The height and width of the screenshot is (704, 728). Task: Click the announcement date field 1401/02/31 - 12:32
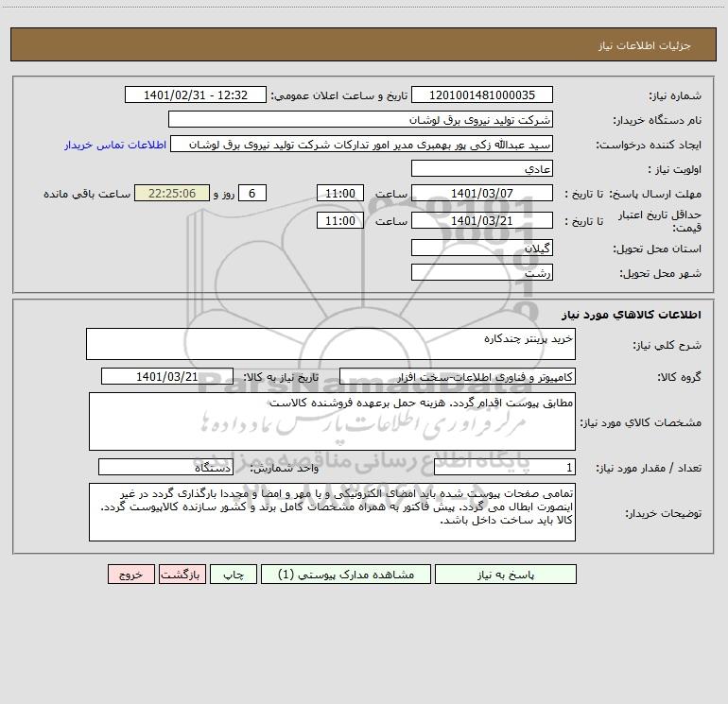click(196, 94)
